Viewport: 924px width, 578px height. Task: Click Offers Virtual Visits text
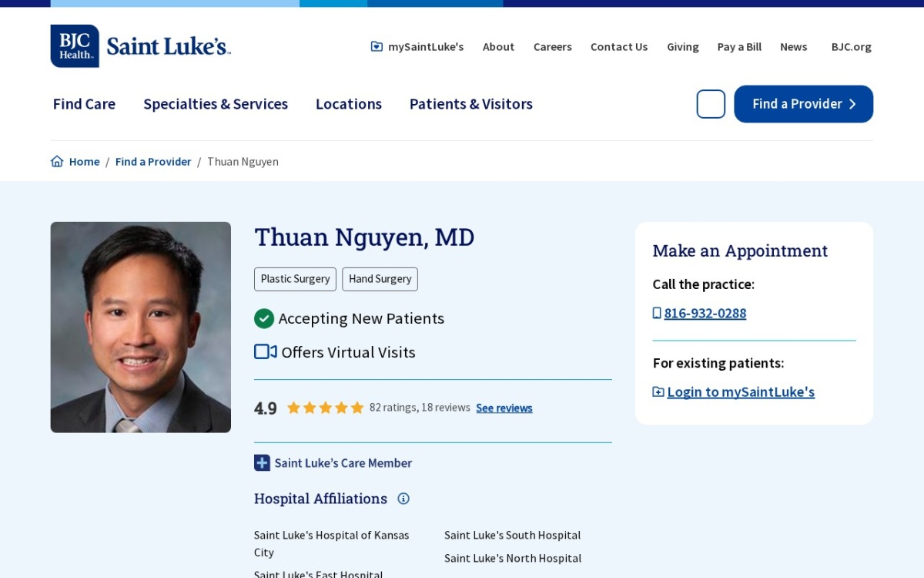349,352
